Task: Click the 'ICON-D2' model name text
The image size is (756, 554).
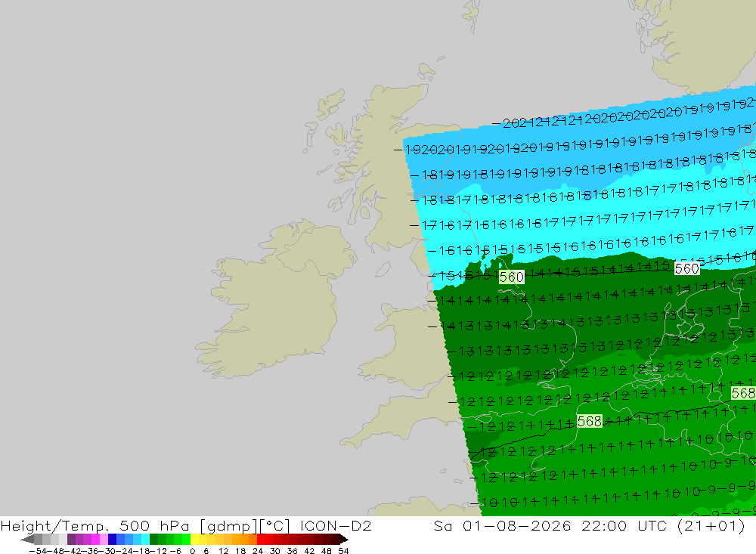Action: (336, 525)
